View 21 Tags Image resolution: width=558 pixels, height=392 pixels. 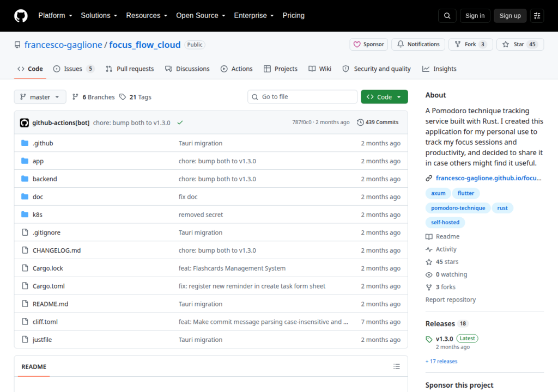point(135,97)
